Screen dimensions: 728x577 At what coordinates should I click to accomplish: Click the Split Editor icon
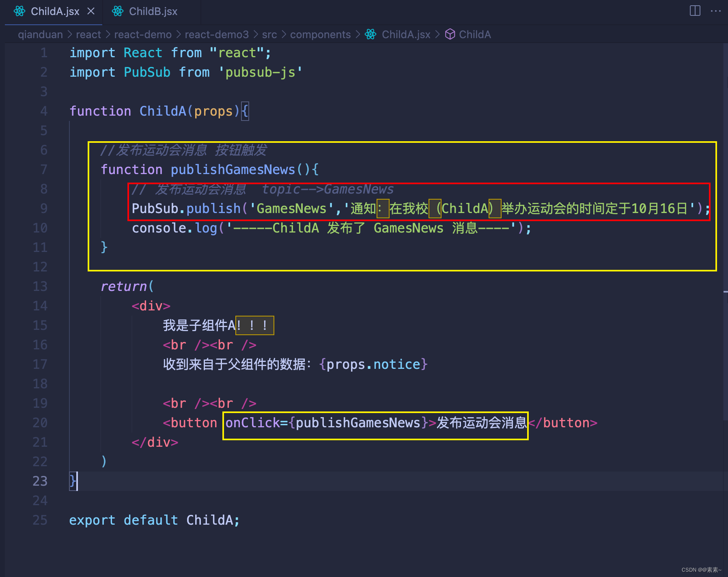(695, 11)
